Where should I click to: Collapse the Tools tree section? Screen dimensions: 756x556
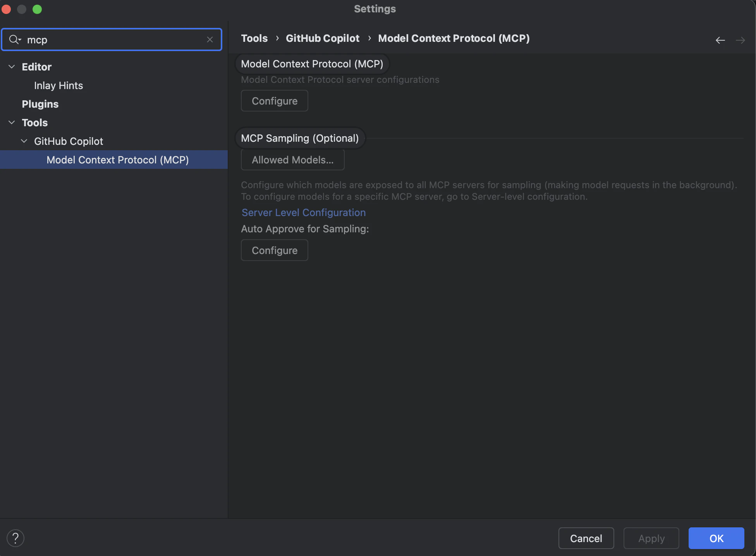[12, 122]
